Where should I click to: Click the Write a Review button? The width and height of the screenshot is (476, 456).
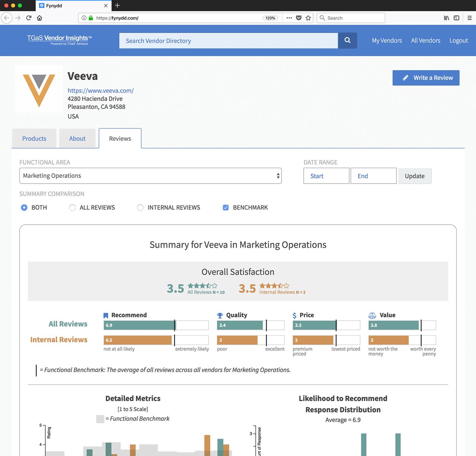[x=426, y=78]
